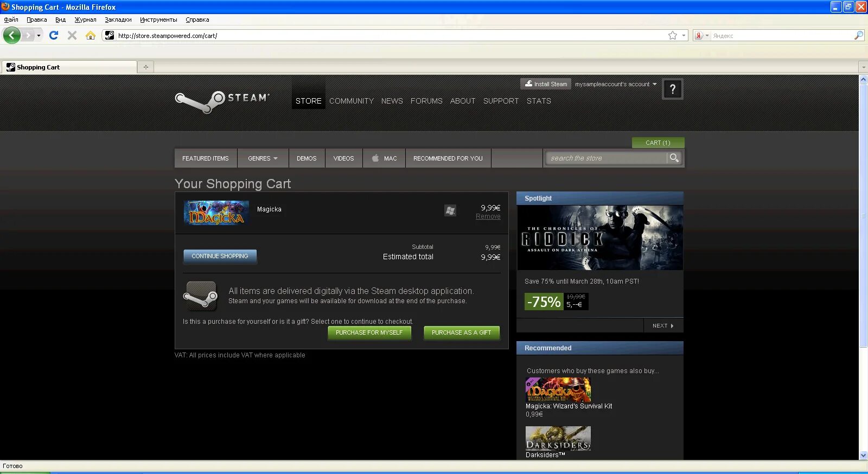868x474 pixels.
Task: Go to the COMMUNITY section
Action: click(x=352, y=101)
